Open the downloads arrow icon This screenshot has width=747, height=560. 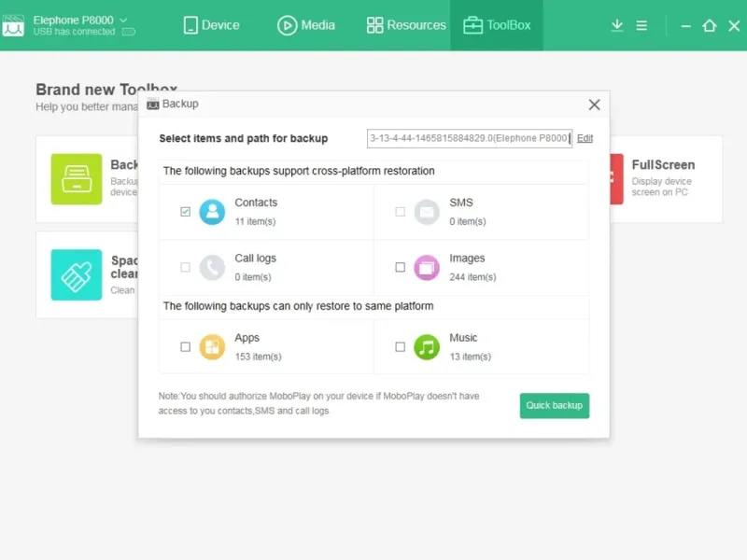(x=617, y=25)
